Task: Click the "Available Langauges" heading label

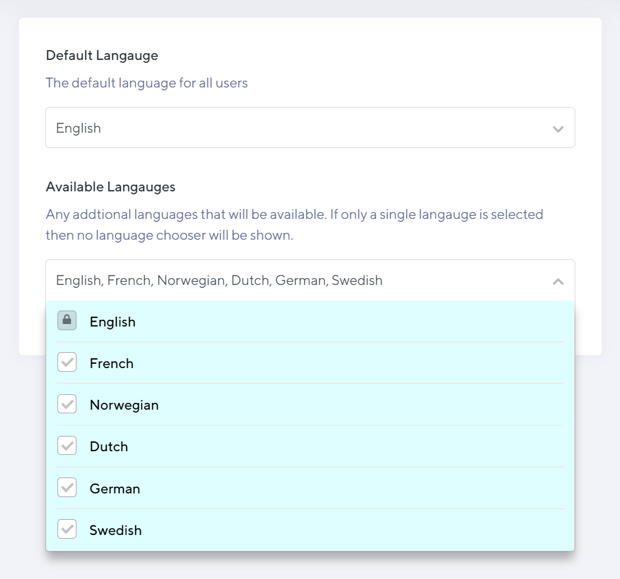Action: 111,187
